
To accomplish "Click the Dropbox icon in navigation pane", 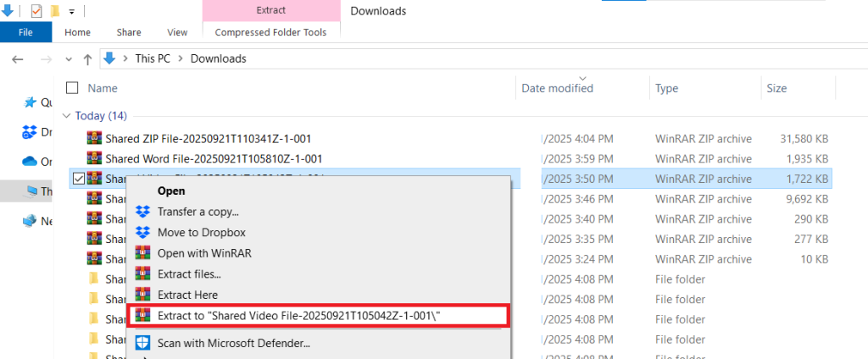I will (31, 132).
